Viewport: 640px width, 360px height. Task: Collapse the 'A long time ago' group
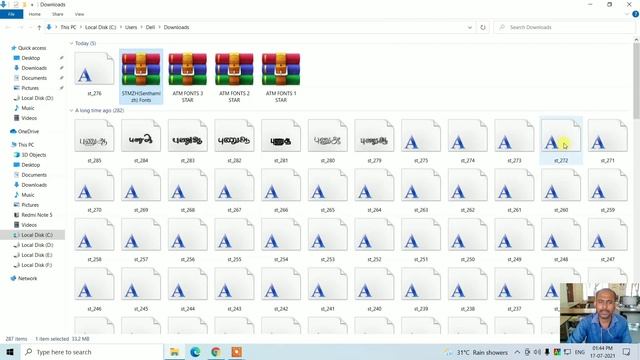(x=71, y=111)
